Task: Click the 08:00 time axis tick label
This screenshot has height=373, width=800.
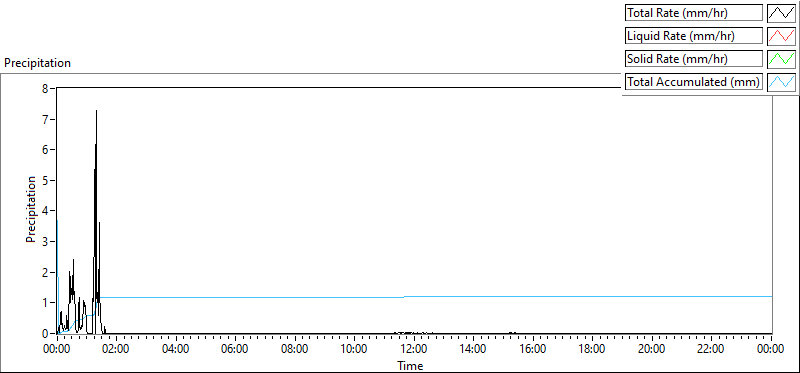Action: (295, 350)
